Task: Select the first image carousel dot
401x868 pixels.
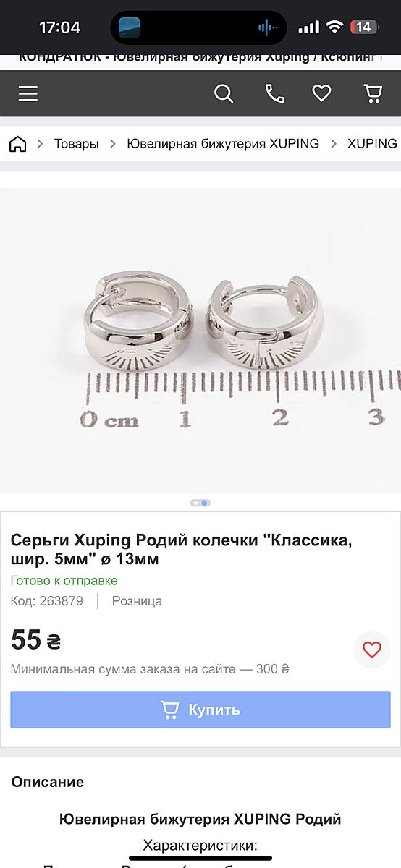Action: tap(195, 503)
